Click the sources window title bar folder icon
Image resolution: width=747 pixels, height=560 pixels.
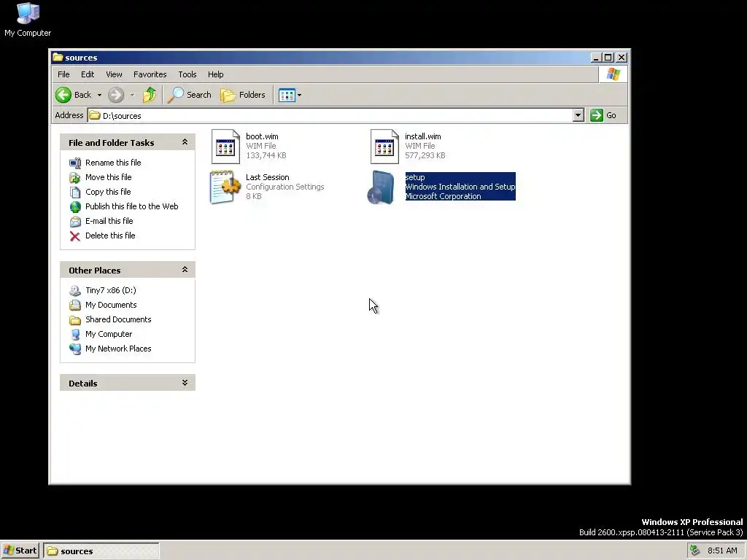coord(58,57)
